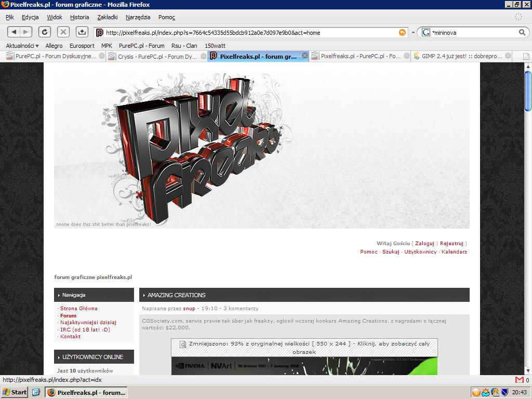Click the Forum link under Nawigacja
The height and width of the screenshot is (399, 532).
[68, 315]
